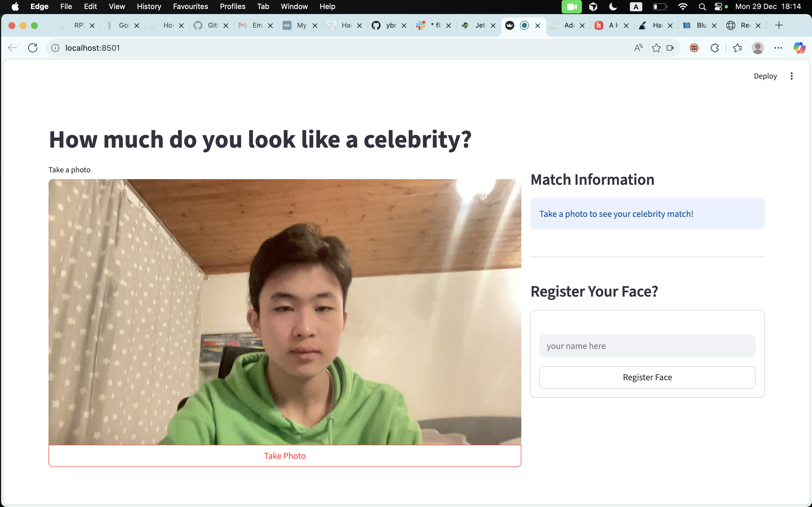Click the browser reload page icon
Viewport: 812px width, 507px height.
[x=32, y=48]
